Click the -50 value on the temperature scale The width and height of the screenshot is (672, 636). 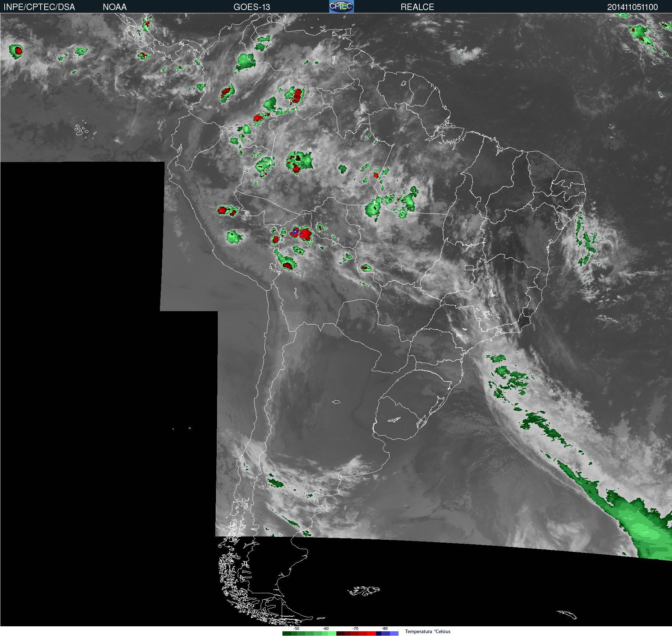(x=296, y=628)
